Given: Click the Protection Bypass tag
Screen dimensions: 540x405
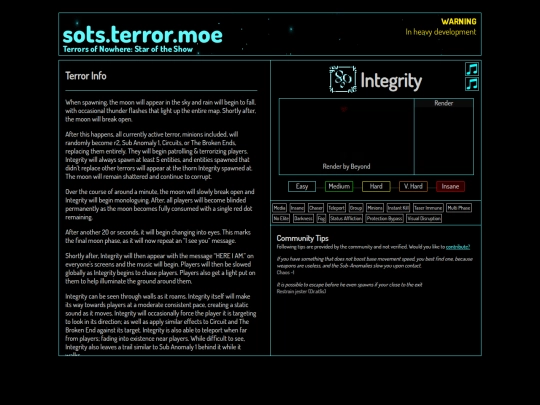Looking at the screenshot, I should [384, 218].
